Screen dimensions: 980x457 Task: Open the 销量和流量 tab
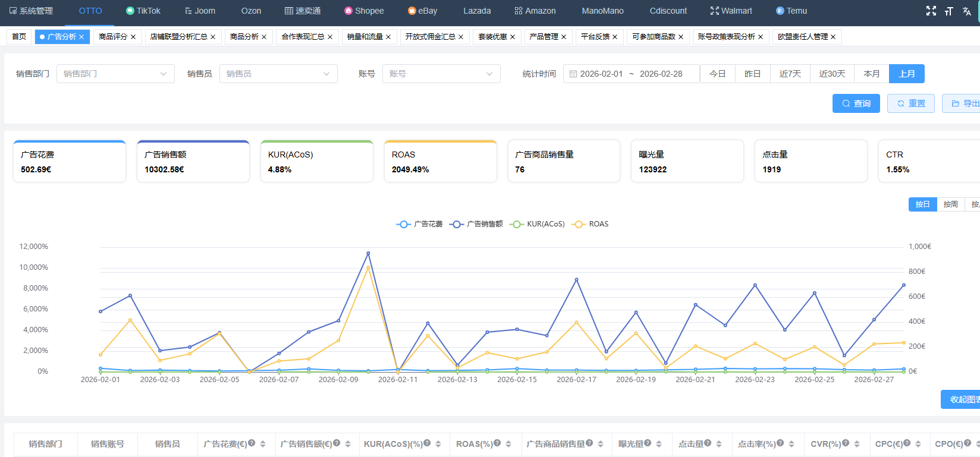[x=365, y=37]
